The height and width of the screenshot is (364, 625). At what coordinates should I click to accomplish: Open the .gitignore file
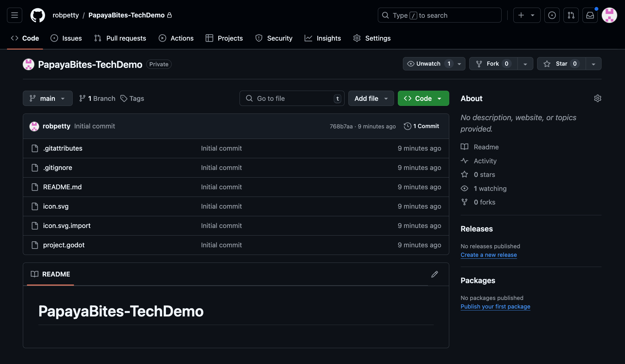coord(58,168)
